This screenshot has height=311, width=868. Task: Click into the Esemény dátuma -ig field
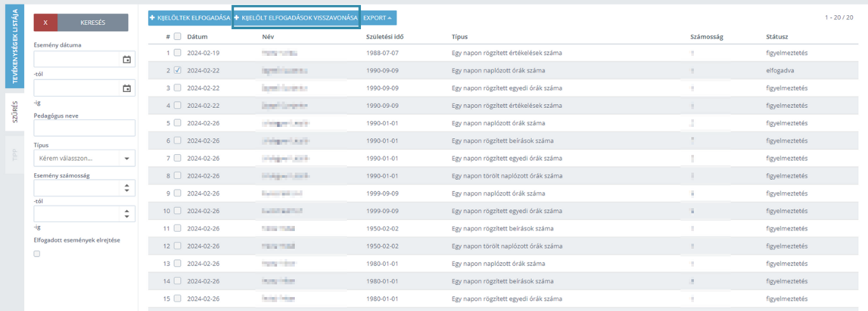76,88
